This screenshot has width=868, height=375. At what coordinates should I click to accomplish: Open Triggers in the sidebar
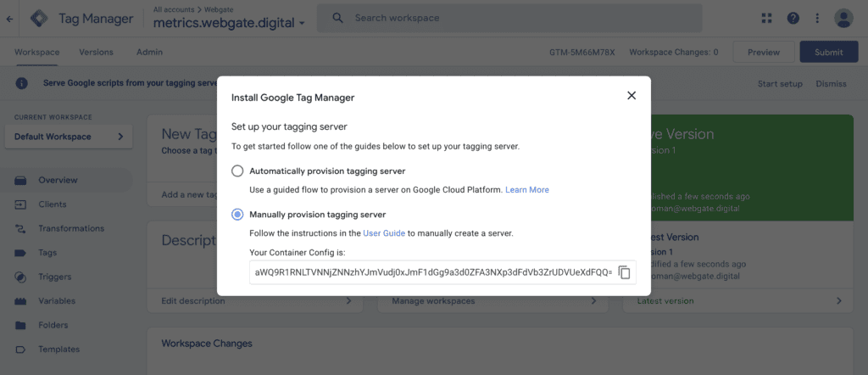[56, 277]
